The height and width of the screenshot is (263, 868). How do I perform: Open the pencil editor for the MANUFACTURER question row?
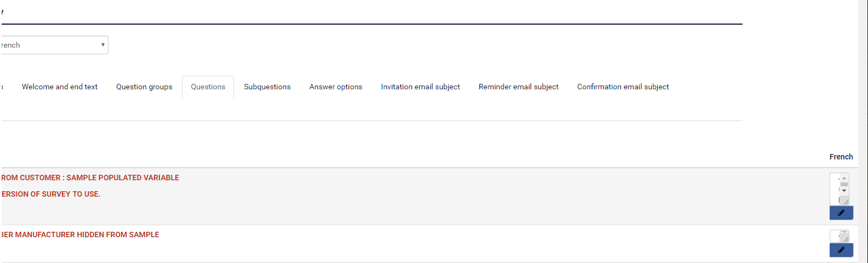(841, 250)
